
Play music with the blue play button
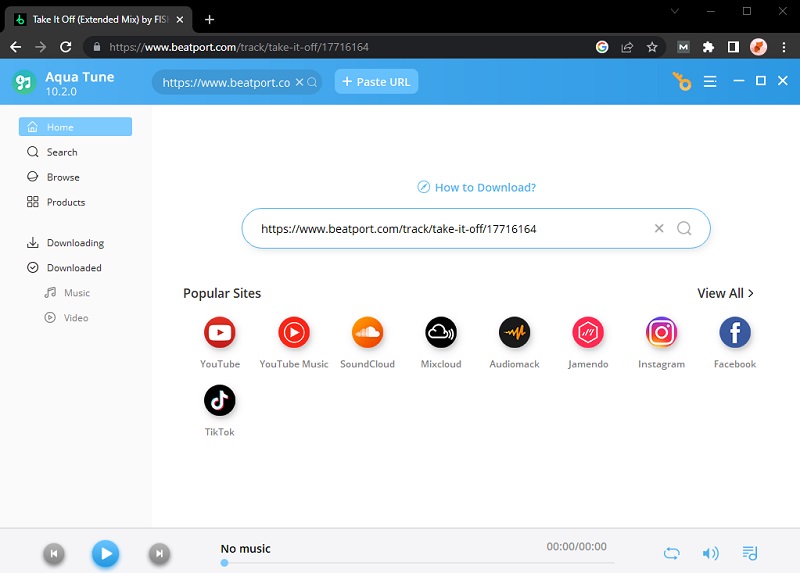point(106,553)
